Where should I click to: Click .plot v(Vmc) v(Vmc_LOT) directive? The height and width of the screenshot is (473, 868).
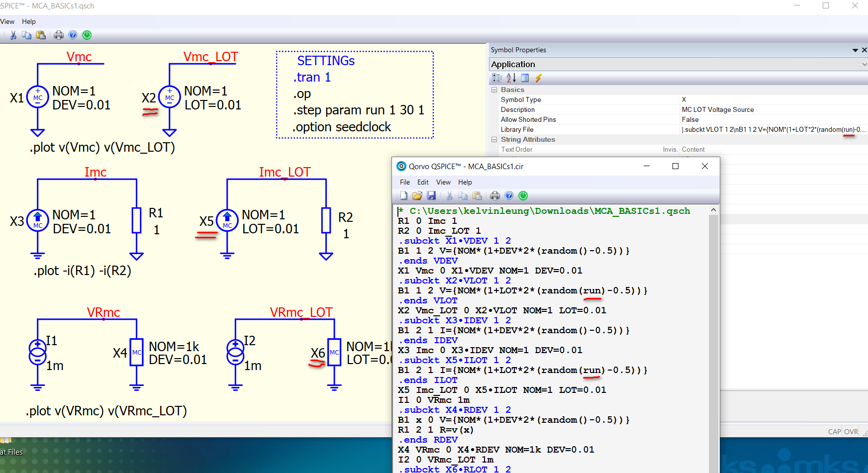[102, 147]
